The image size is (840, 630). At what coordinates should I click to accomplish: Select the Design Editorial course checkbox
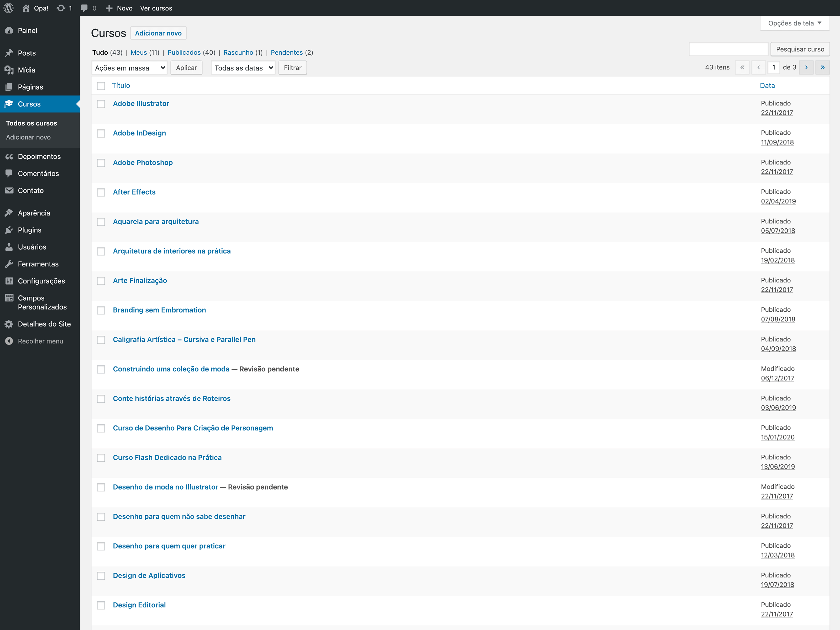pos(101,605)
